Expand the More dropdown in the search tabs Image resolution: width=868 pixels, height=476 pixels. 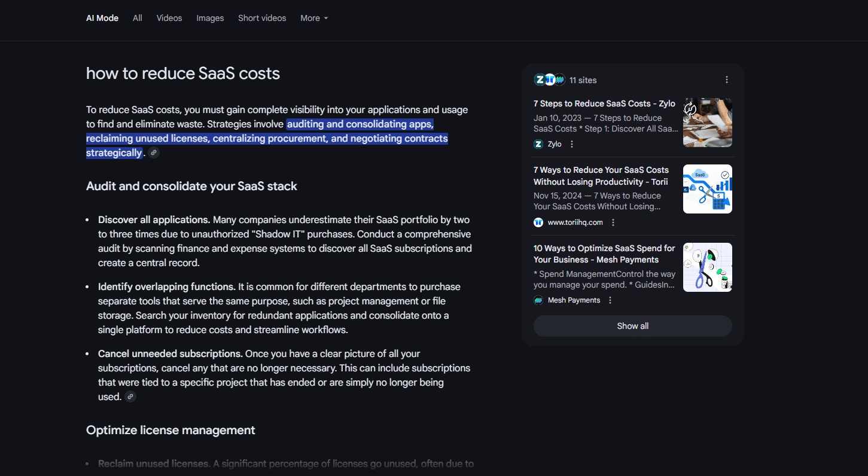[314, 18]
